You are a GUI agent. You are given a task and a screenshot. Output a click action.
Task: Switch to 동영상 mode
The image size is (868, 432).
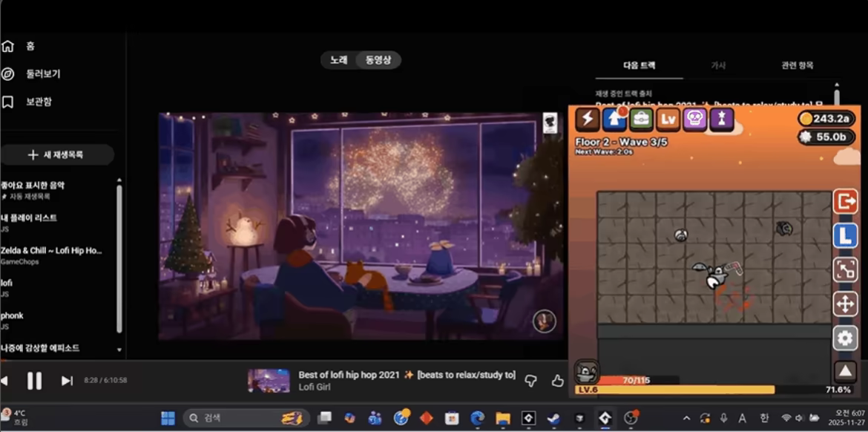378,60
